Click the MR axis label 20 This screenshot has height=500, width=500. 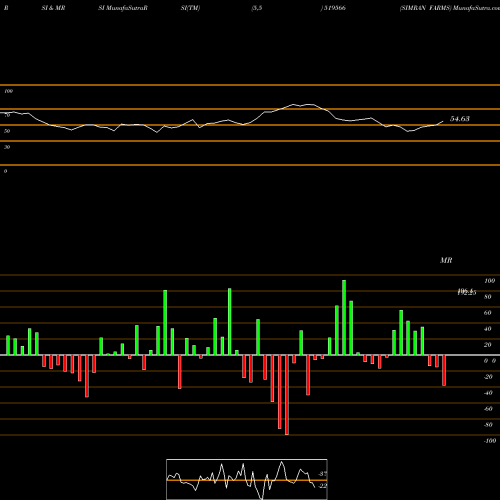click(488, 345)
